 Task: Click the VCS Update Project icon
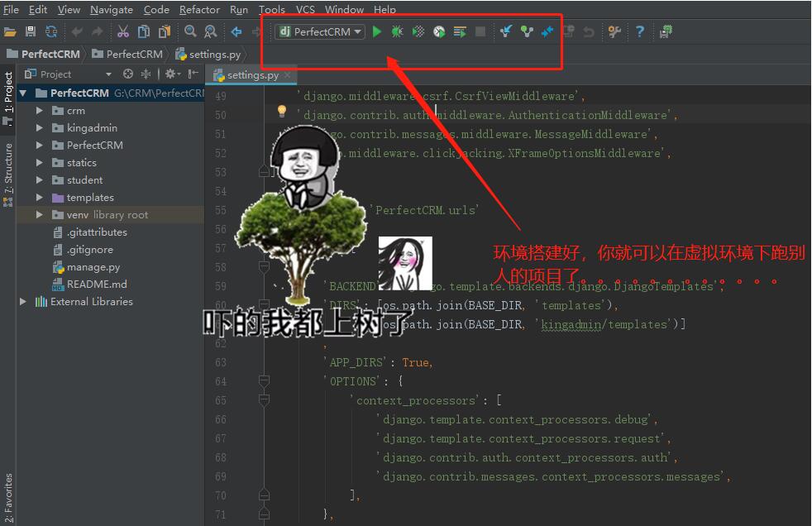click(506, 31)
